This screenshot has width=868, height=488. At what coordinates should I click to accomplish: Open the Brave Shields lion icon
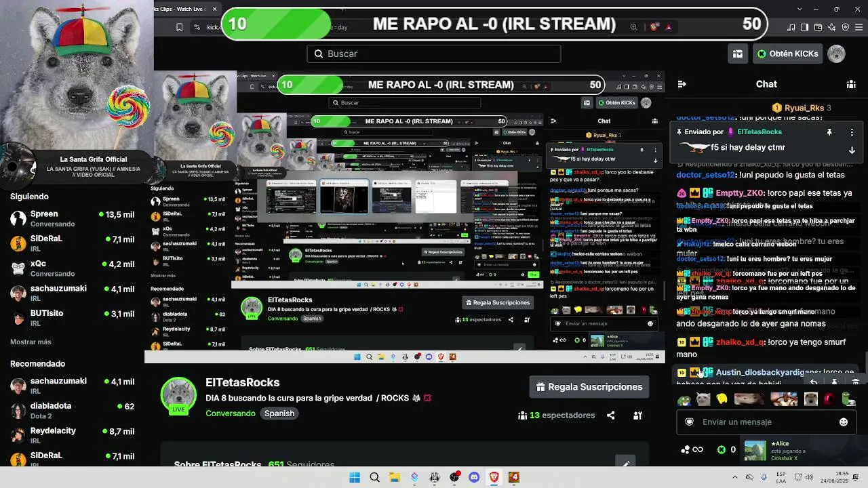point(654,27)
